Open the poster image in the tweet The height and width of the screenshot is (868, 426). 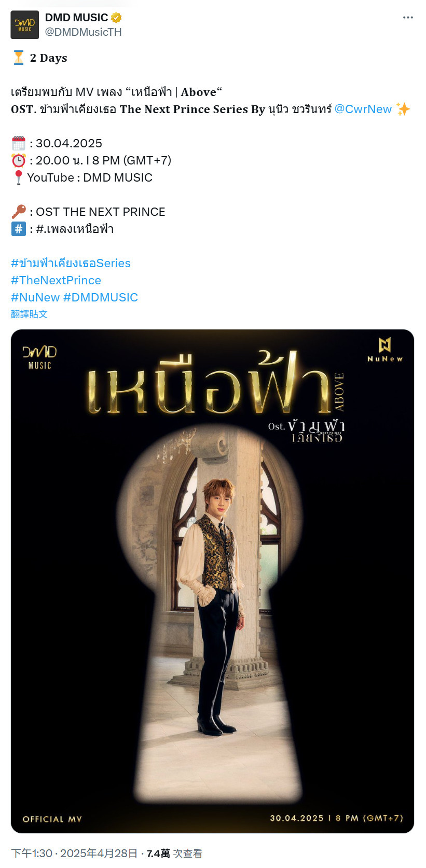(x=212, y=581)
